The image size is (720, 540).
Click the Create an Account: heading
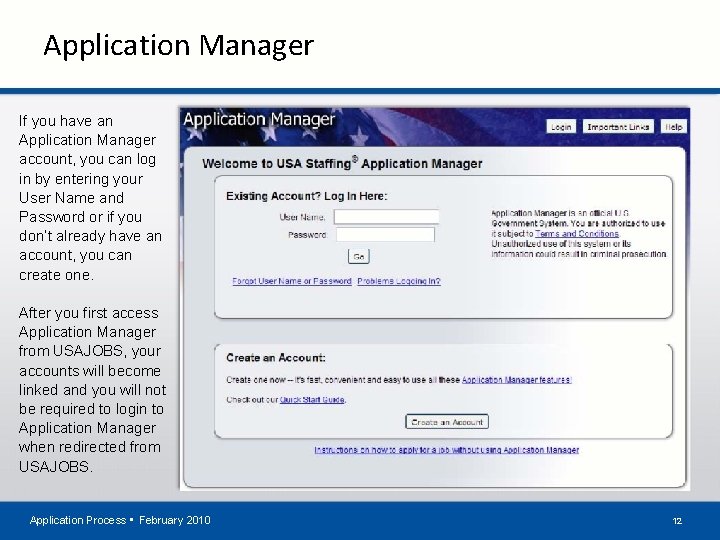point(276,358)
